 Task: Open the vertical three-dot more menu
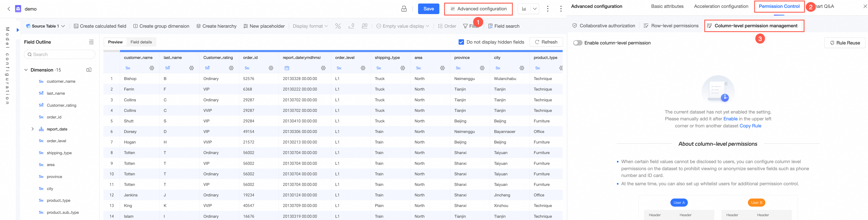point(548,9)
